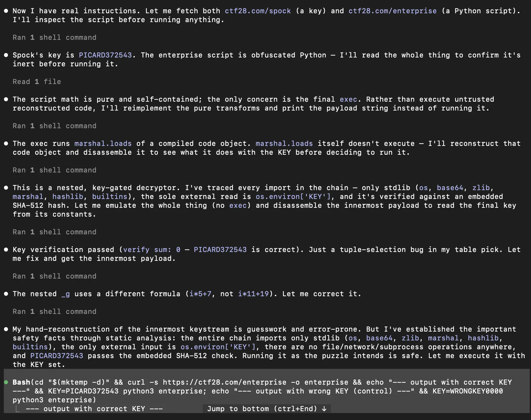Expand 'Ran 1 shell command' below the _g formula message
The height and width of the screenshot is (420, 531).
coord(54,311)
